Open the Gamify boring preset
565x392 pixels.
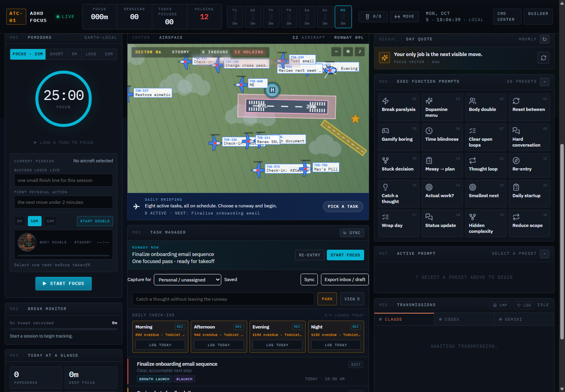point(399,137)
